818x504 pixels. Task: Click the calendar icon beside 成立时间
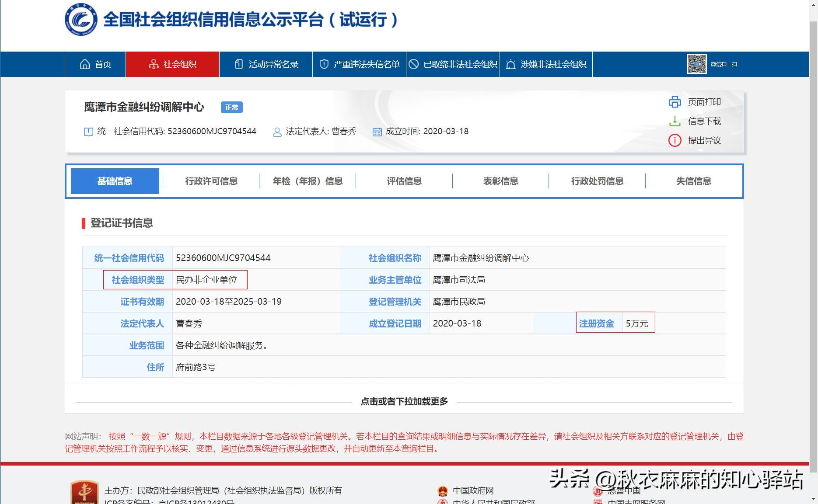[377, 131]
